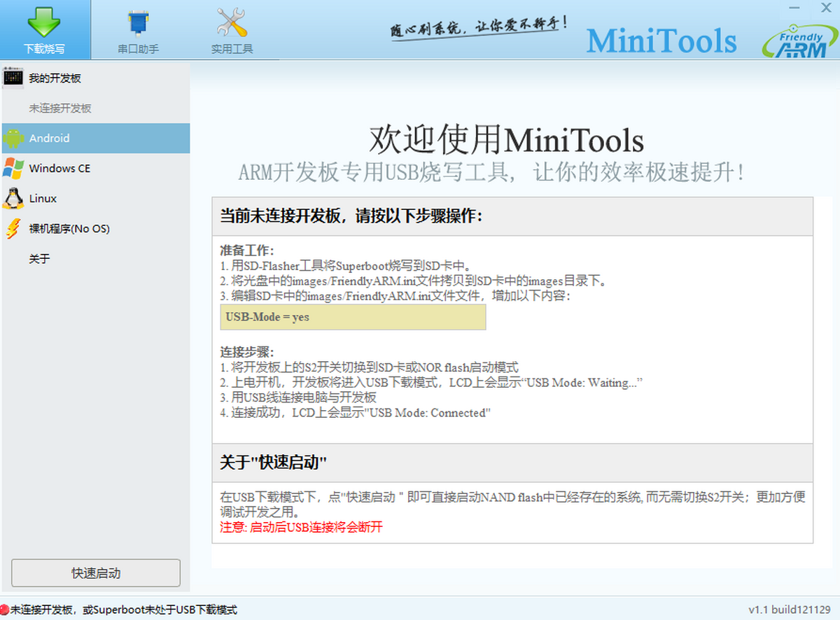Click the v1.1 build121129 version text
This screenshot has height=620, width=840.
point(790,610)
